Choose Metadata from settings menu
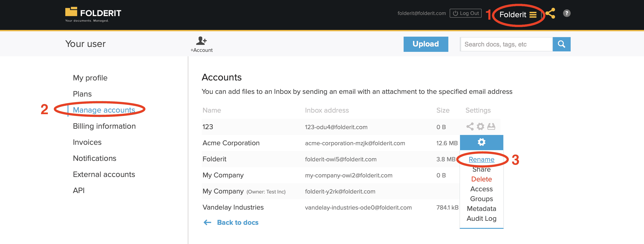This screenshot has width=644, height=244. pos(481,208)
